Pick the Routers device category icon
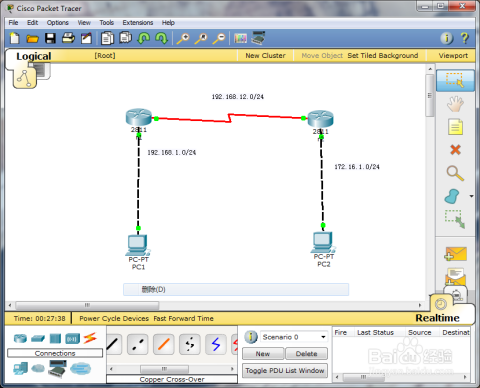 20,339
